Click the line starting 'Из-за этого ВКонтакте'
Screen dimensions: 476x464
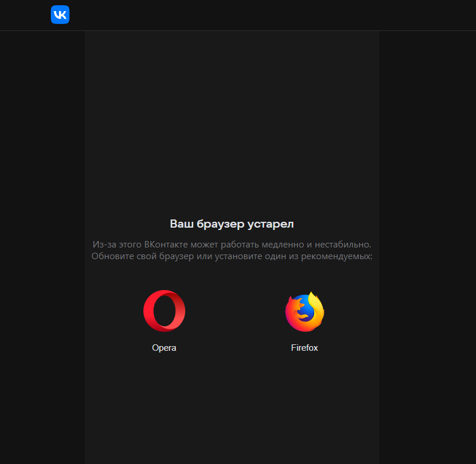click(x=232, y=244)
